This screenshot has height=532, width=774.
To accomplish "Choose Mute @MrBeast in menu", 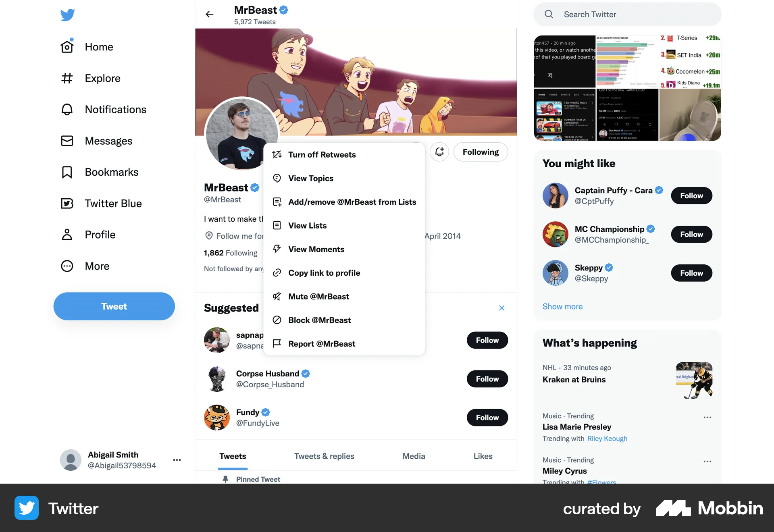I will tap(344, 297).
